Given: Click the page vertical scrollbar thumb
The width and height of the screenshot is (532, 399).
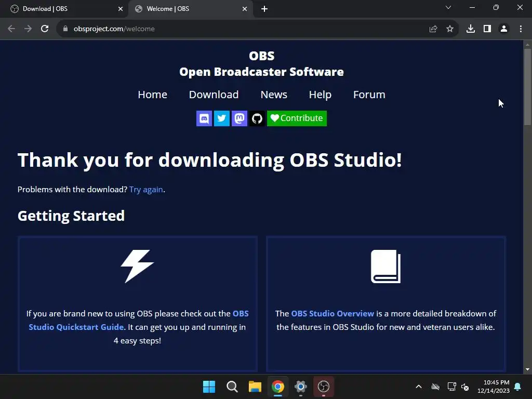Looking at the screenshot, I should [527, 87].
